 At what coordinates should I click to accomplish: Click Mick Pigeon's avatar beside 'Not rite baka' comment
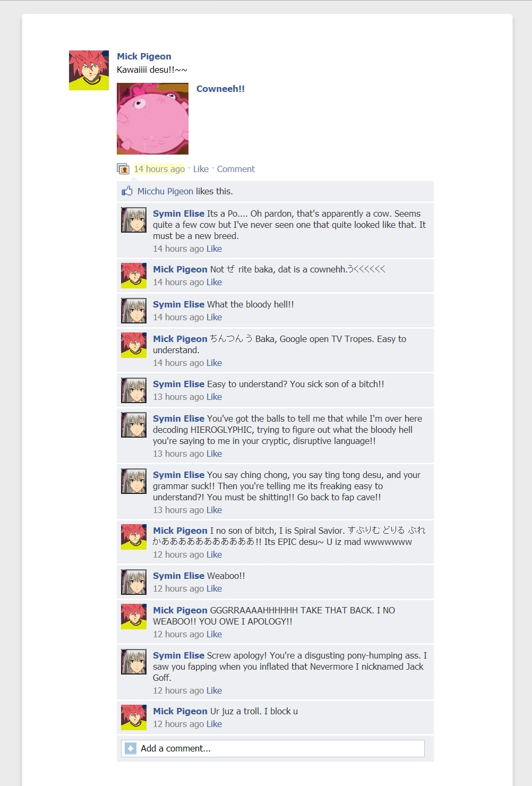[134, 276]
